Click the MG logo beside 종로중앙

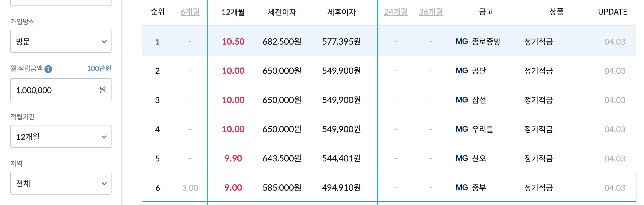(462, 41)
